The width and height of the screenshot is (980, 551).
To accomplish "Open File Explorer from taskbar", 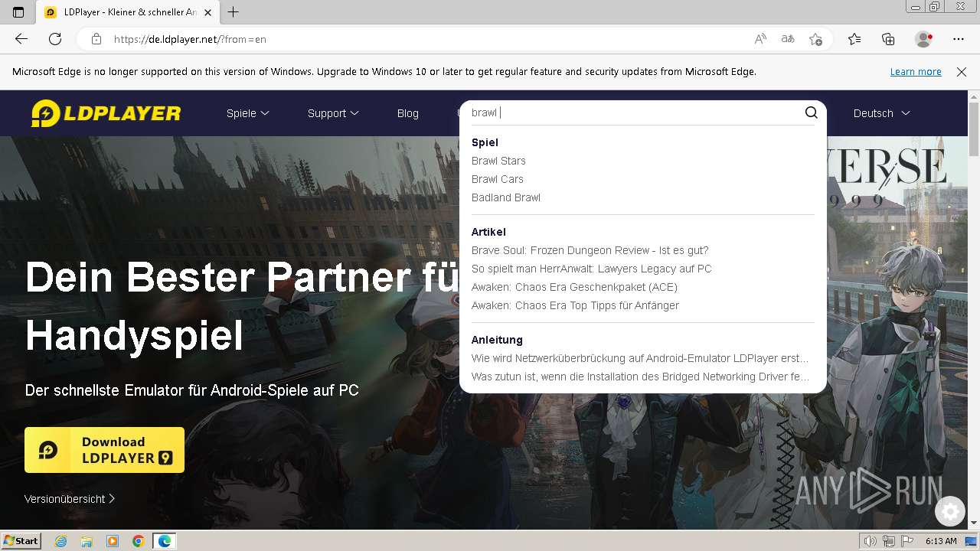I will pyautogui.click(x=87, y=541).
